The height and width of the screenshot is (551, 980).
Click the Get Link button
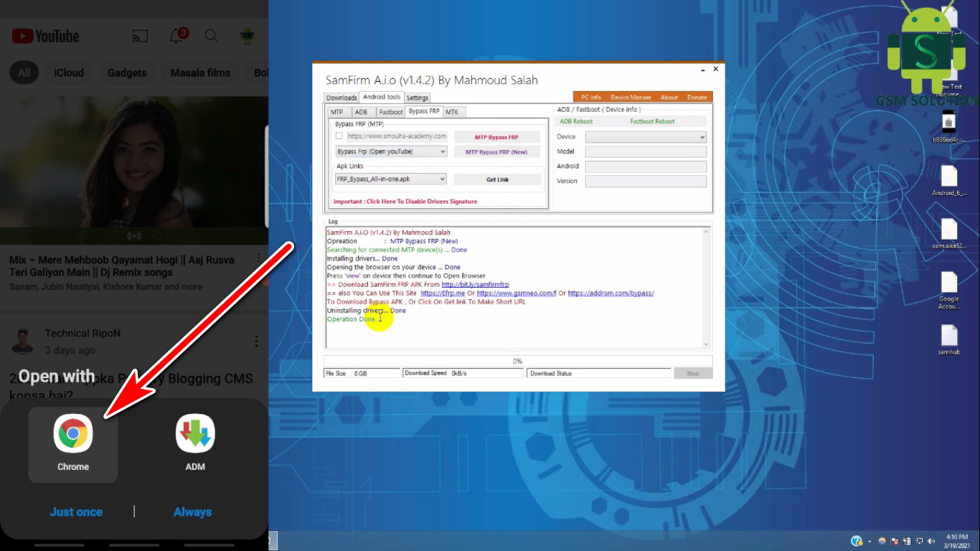497,179
